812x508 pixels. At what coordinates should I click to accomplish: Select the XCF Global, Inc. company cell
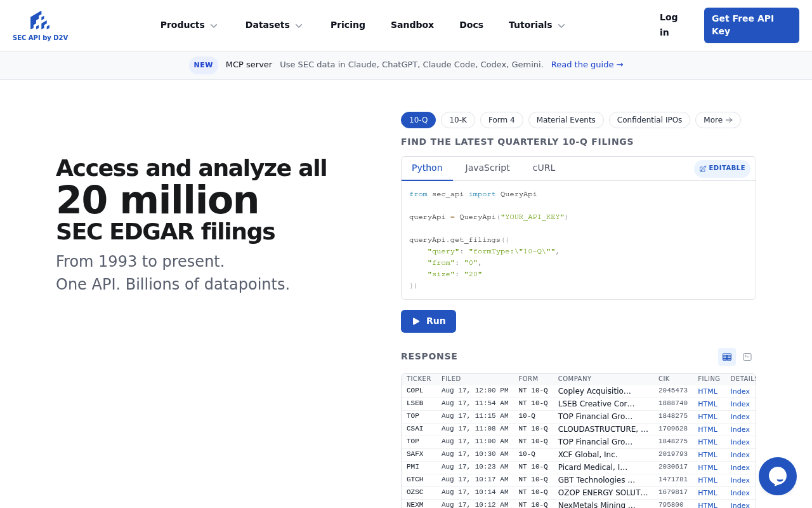(x=588, y=455)
